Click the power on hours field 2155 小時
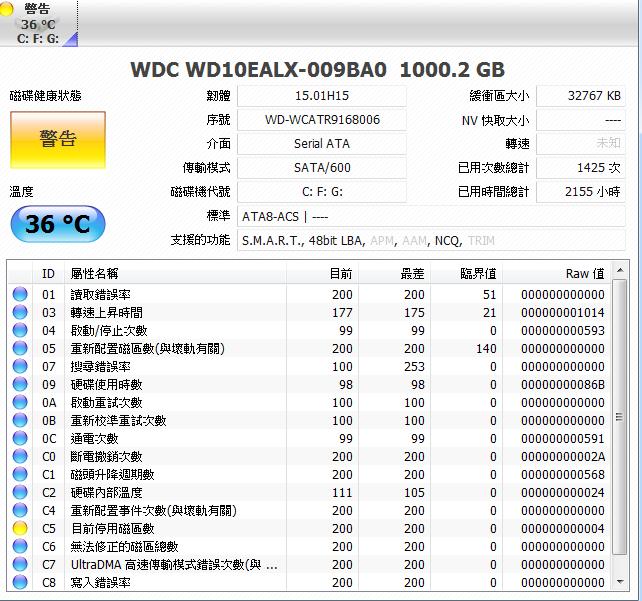This screenshot has height=601, width=642. 581,192
